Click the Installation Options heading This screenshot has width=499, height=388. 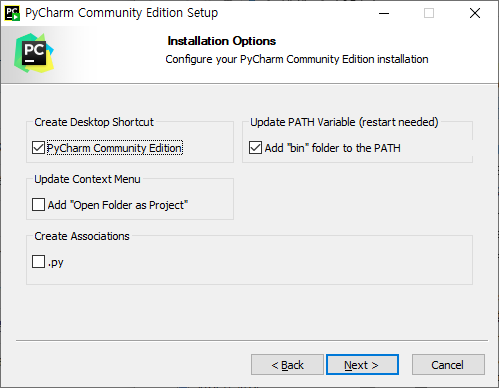pos(222,41)
